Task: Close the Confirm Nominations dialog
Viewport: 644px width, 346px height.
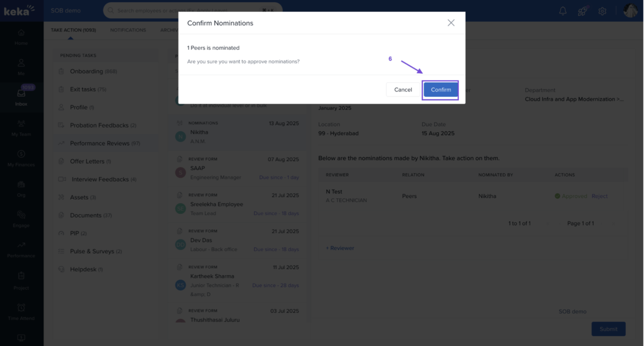Action: tap(451, 23)
